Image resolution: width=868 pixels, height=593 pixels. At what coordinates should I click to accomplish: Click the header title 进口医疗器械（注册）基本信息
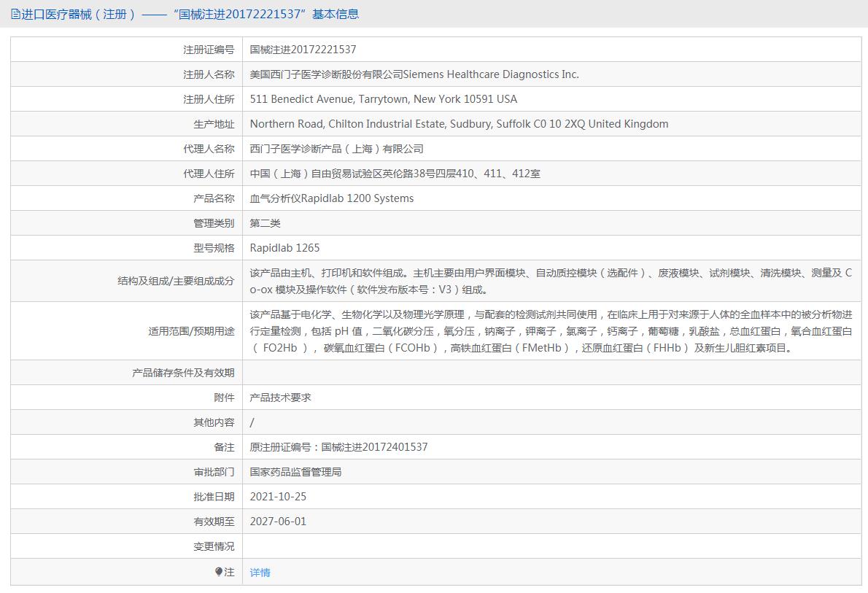(190, 15)
